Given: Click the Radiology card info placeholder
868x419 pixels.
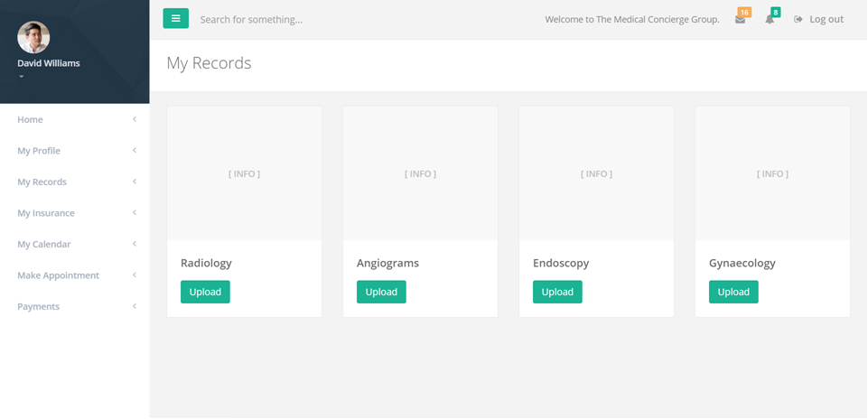Looking at the screenshot, I should (244, 173).
